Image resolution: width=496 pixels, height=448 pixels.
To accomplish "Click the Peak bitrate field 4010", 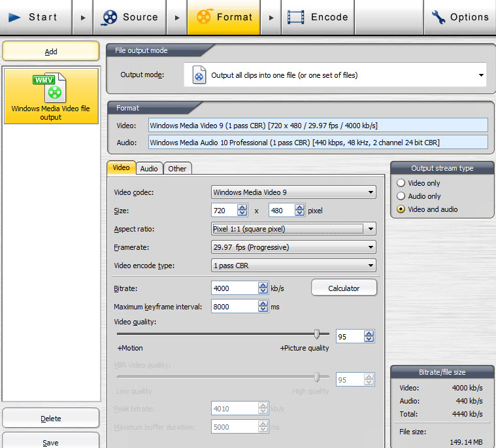I will click(x=235, y=409).
